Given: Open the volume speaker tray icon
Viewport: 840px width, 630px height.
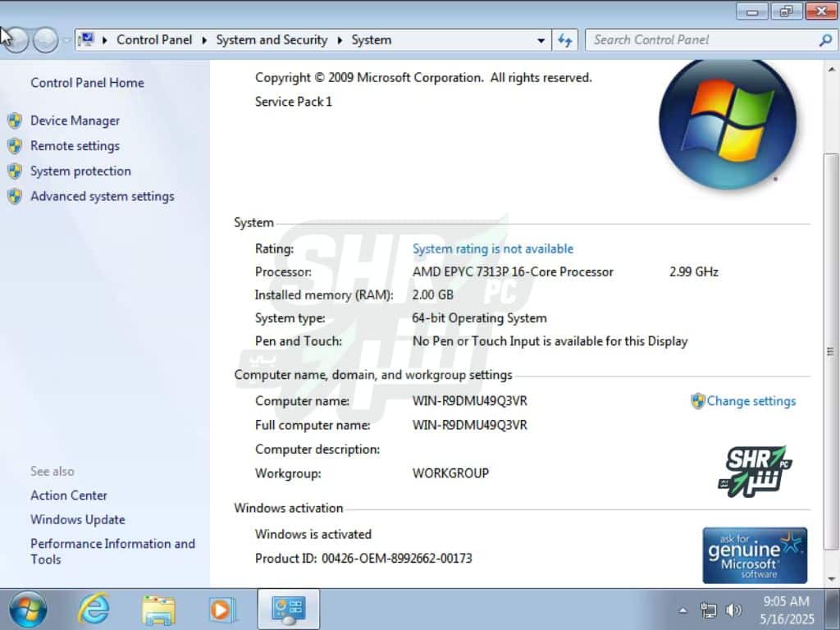Looking at the screenshot, I should (733, 609).
